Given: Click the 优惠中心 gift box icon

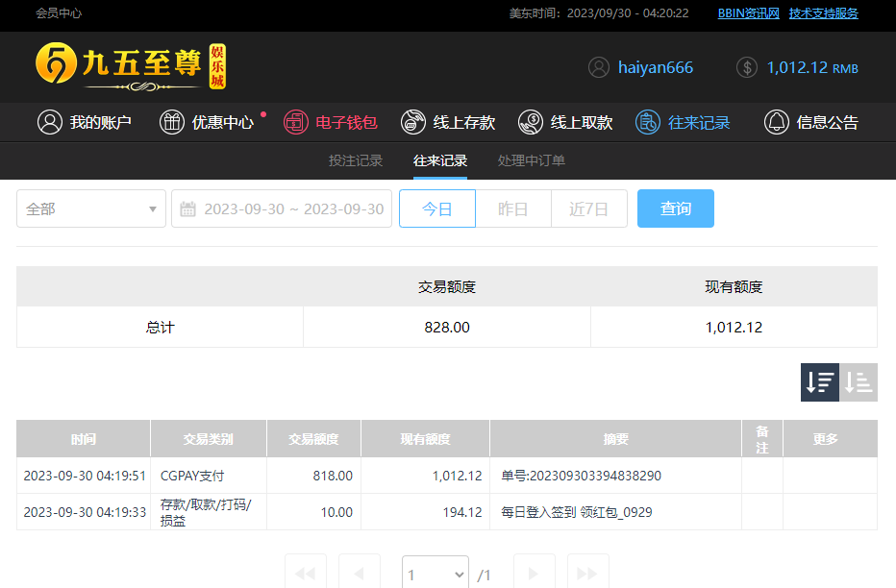Looking at the screenshot, I should pyautogui.click(x=171, y=122).
